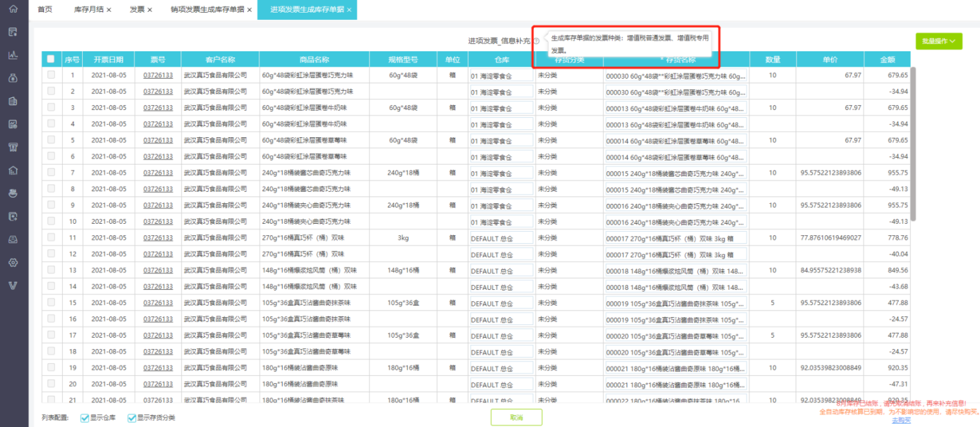Click the help question mark beside 进项发票_信息补充
The width and height of the screenshot is (980, 427).
click(536, 41)
